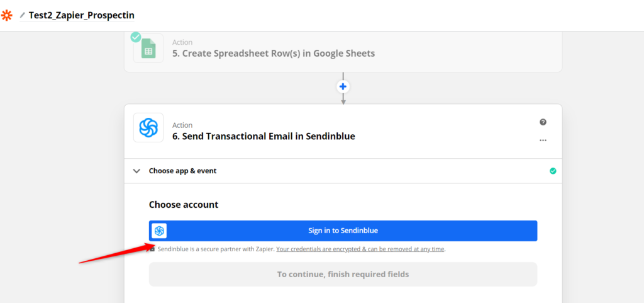The width and height of the screenshot is (644, 303).
Task: Click the Zapier orange logo icon
Action: (x=6, y=16)
